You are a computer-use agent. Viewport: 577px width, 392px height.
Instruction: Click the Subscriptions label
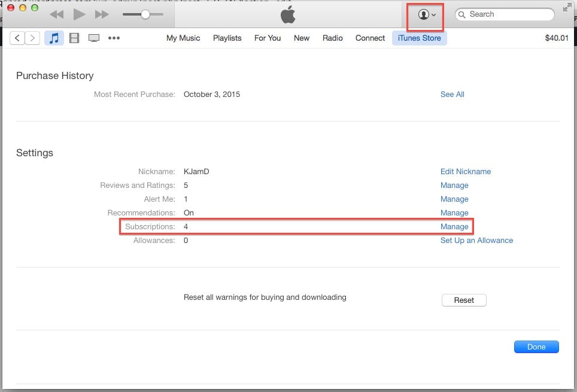point(150,226)
